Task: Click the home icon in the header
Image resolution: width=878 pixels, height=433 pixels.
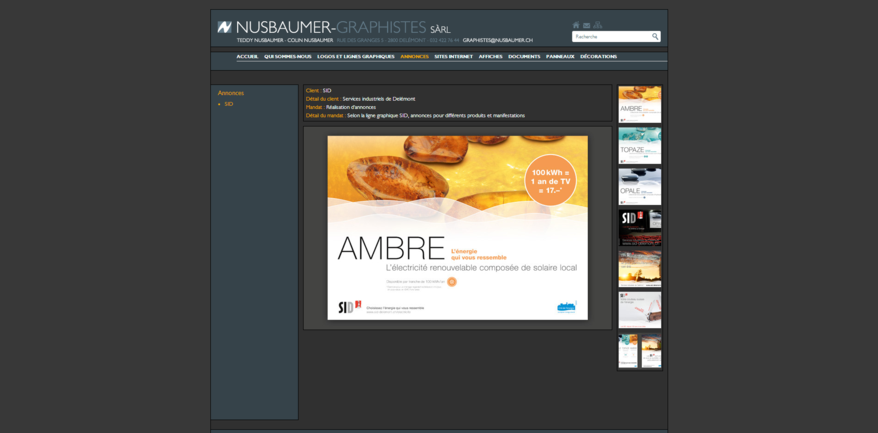Action: 576,25
